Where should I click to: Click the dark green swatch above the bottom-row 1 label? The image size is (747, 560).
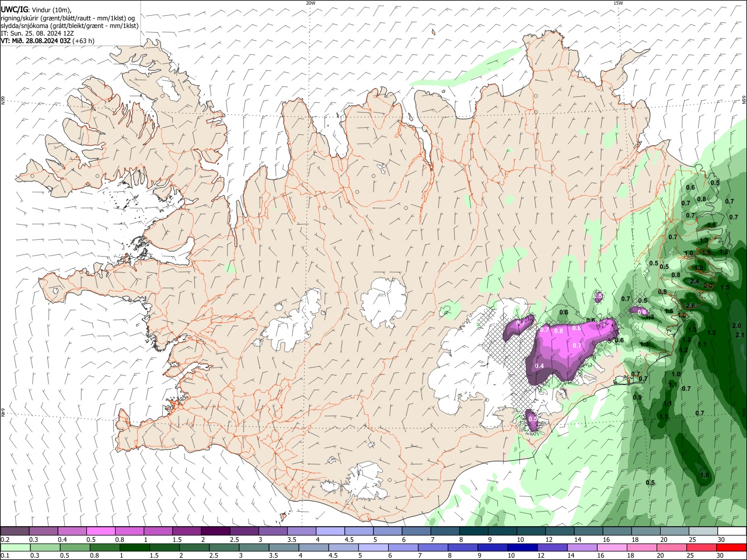coord(135,548)
